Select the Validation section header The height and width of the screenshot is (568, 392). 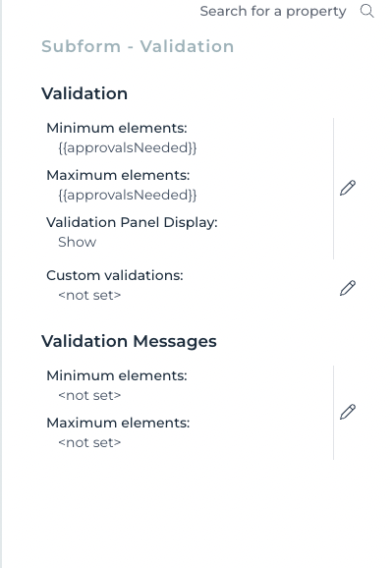coord(84,93)
